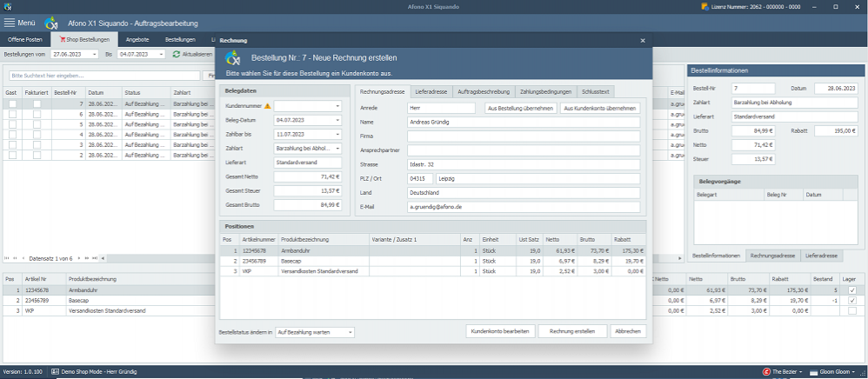Open Lieferadresse tab in right panel

click(x=822, y=256)
